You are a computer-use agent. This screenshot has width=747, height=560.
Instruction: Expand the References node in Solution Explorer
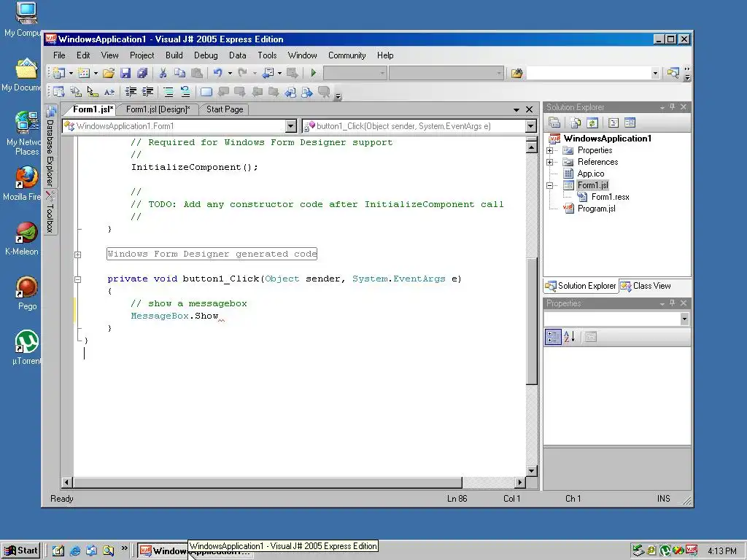(550, 163)
